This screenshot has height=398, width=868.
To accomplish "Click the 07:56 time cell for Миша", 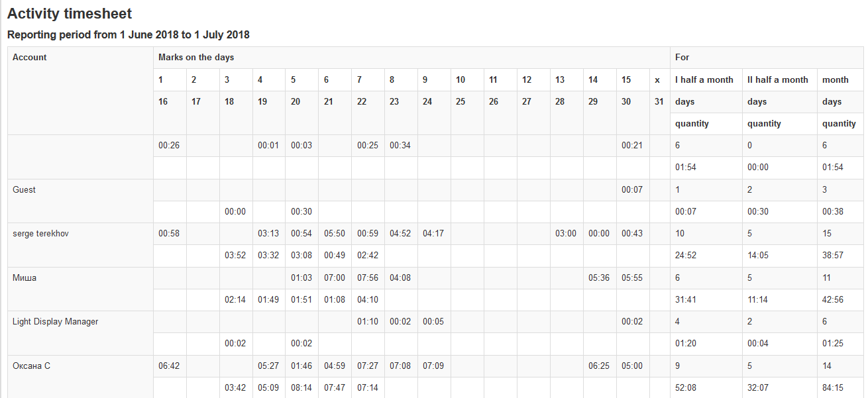I will coord(368,278).
